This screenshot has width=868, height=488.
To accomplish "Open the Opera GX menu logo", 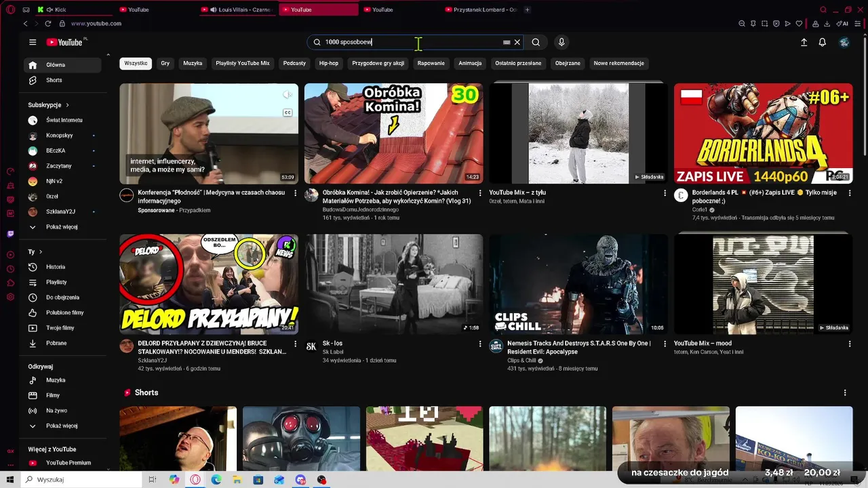I will click(x=10, y=9).
